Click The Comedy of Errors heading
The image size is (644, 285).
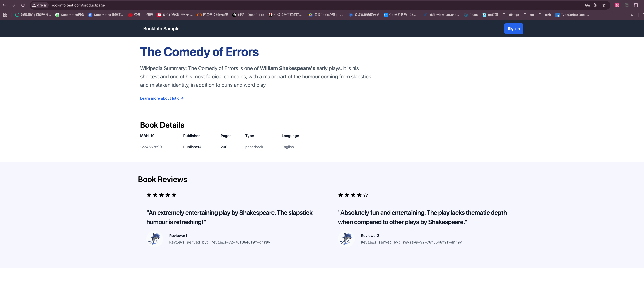[199, 52]
